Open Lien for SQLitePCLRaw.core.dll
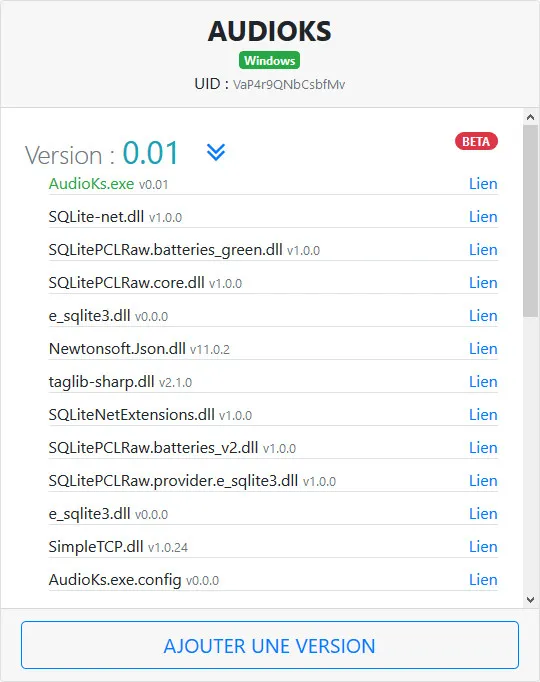This screenshot has width=540, height=682. click(x=483, y=283)
